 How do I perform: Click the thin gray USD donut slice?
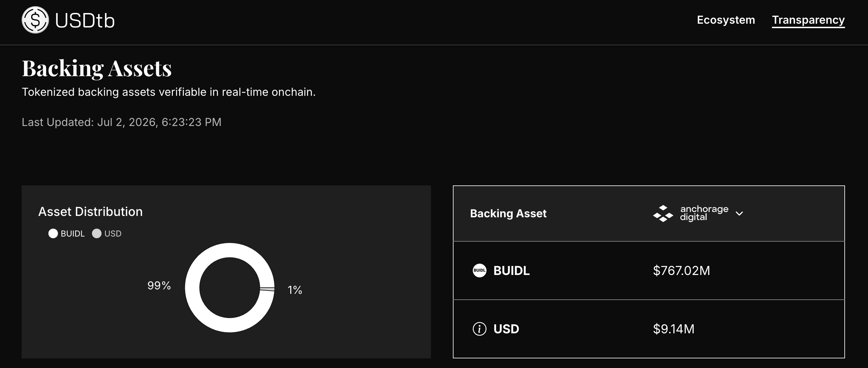point(267,289)
